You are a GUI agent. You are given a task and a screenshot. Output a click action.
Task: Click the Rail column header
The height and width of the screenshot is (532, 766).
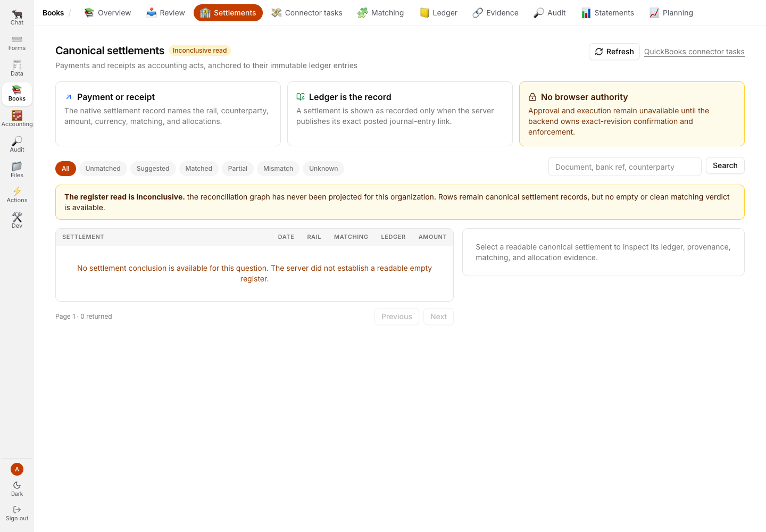[314, 237]
